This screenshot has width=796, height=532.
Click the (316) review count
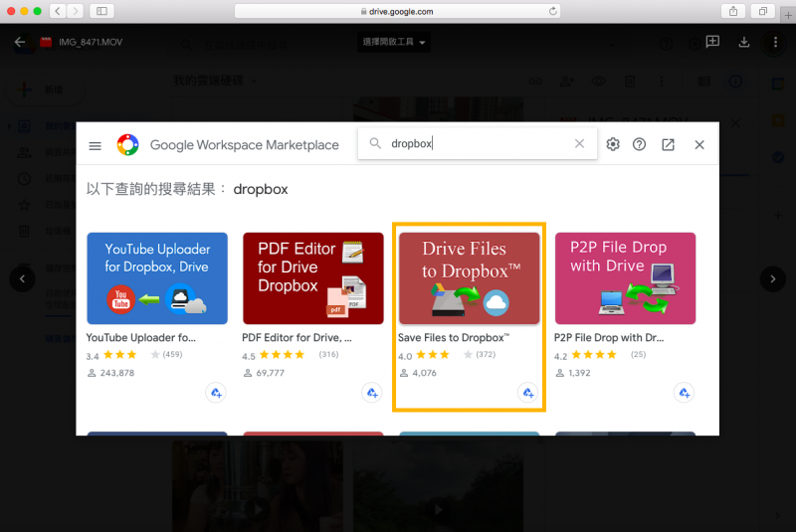tap(328, 354)
